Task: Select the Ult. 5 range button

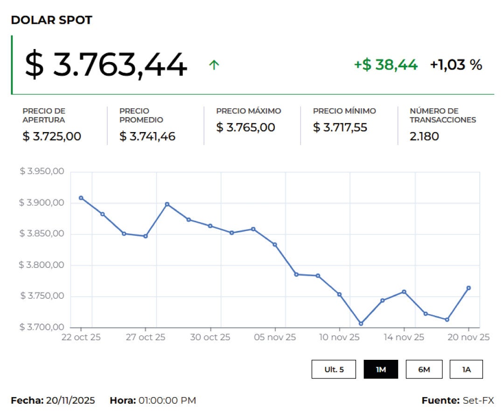Action: point(334,369)
